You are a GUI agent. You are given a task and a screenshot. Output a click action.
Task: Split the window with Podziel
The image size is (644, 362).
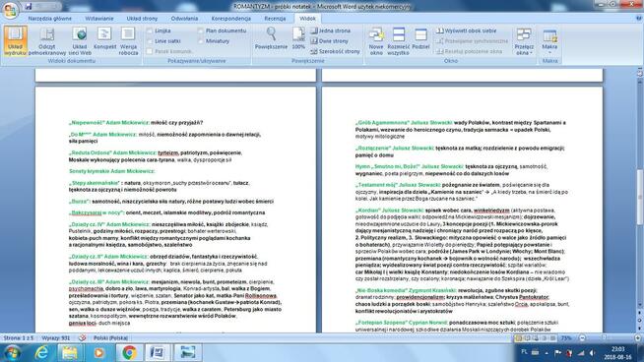pos(420,39)
